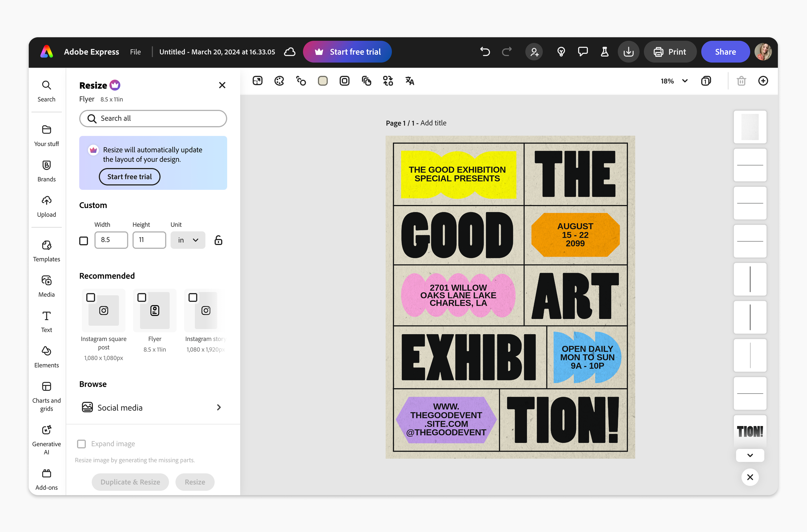The image size is (807, 532).
Task: Check the Instagram story checkbox
Action: (x=193, y=297)
